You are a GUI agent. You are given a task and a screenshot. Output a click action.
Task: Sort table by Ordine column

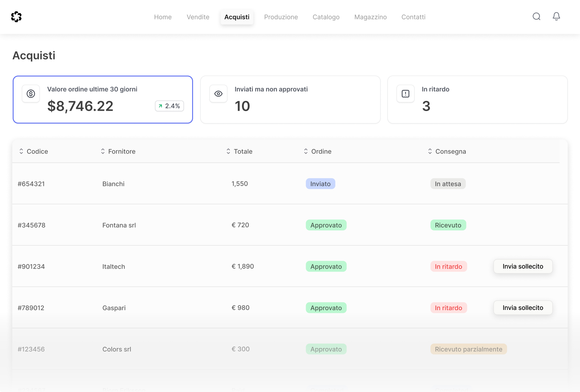(317, 151)
